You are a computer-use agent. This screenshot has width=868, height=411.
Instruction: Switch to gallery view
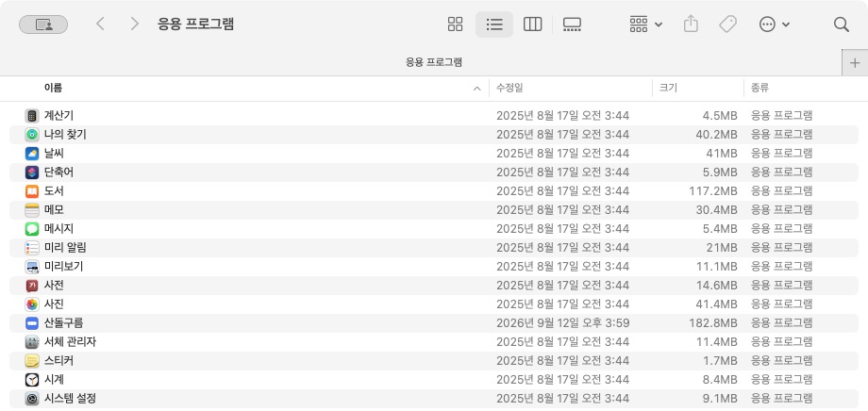(x=572, y=25)
